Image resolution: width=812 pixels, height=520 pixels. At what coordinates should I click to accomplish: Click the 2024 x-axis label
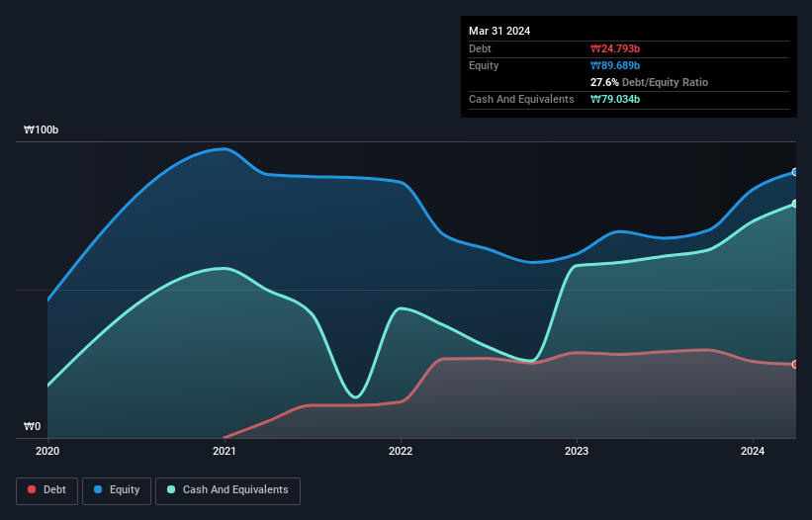point(753,451)
